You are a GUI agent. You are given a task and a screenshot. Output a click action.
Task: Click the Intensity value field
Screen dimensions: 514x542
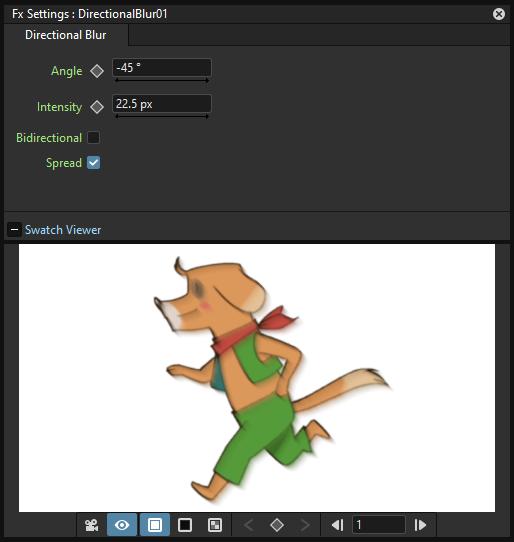click(x=162, y=103)
